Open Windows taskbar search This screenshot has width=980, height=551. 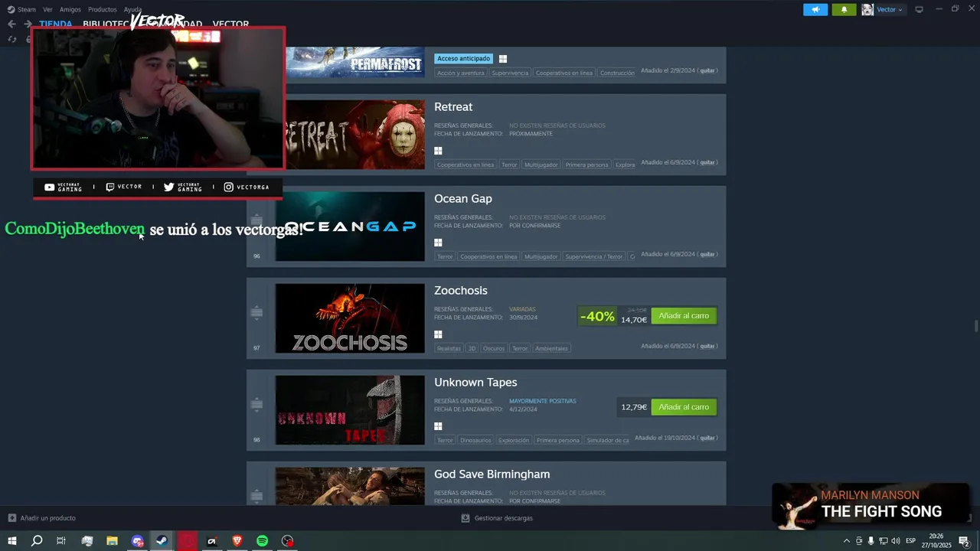37,541
